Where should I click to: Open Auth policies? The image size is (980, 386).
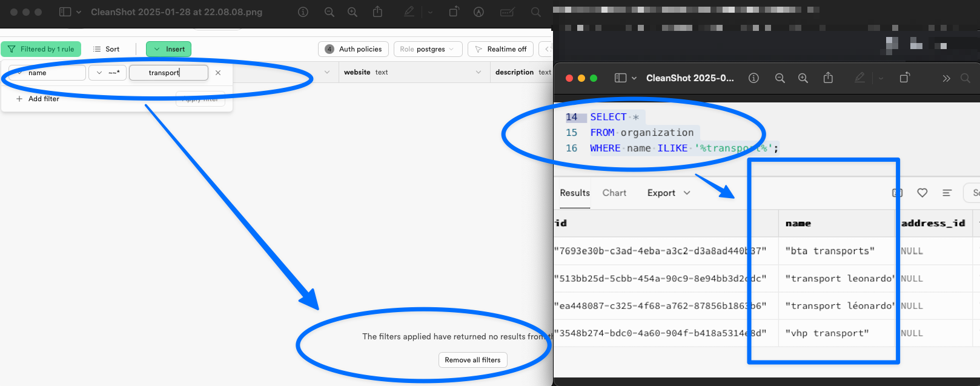354,49
